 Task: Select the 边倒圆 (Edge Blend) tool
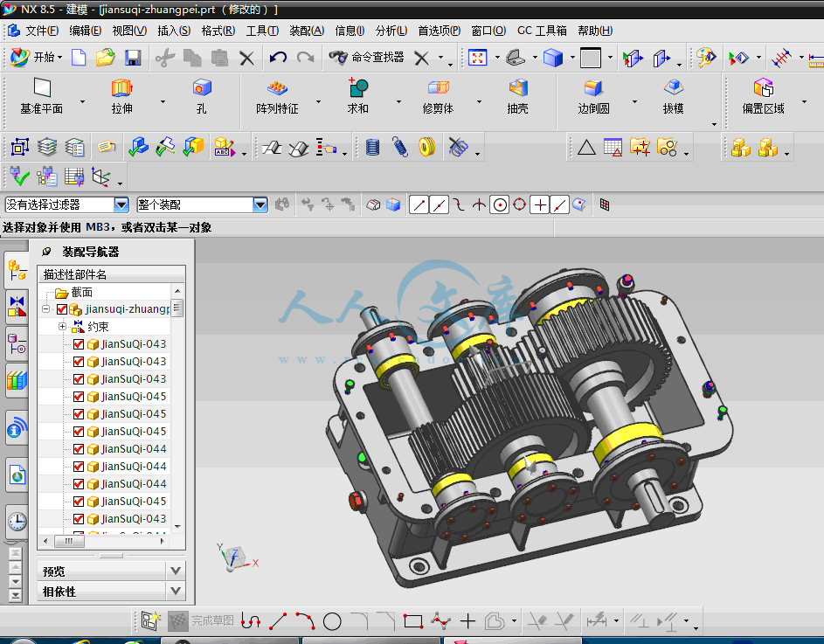593,88
